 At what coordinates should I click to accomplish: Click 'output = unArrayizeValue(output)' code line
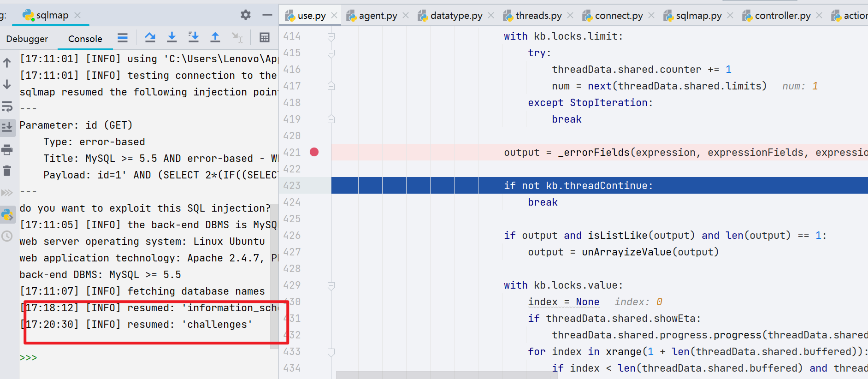[623, 252]
